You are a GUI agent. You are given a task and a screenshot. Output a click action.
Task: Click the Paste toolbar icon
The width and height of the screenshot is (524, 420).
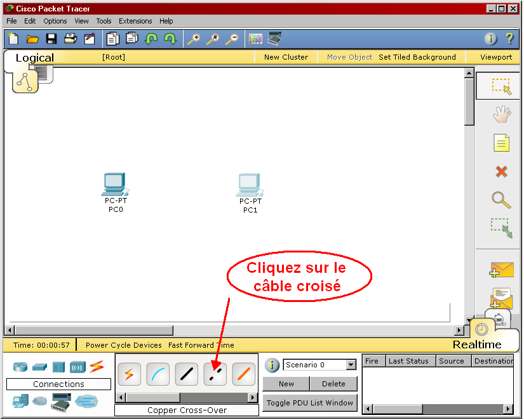(132, 39)
